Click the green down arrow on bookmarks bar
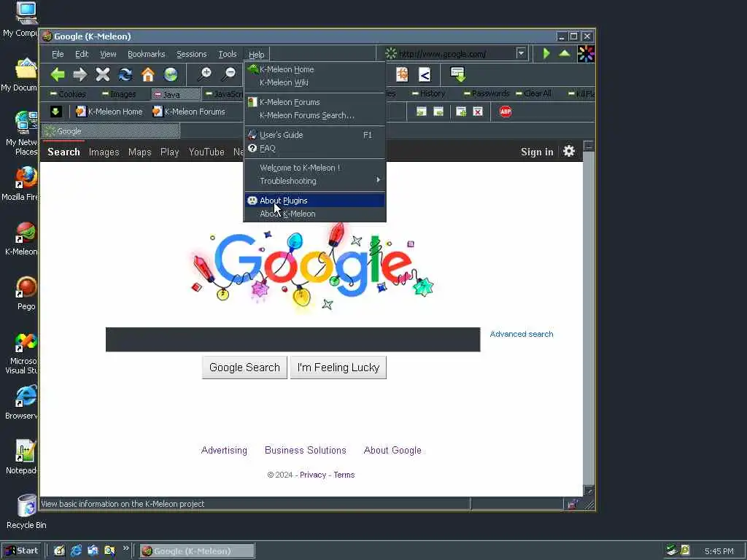Viewport: 747px width, 560px height. [x=55, y=112]
